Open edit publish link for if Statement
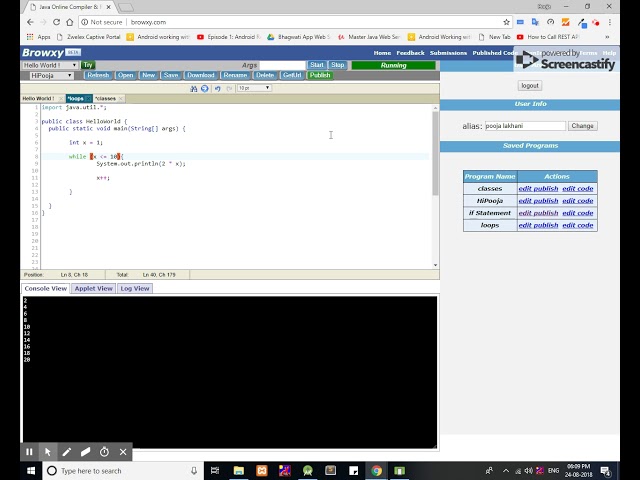 coord(538,213)
